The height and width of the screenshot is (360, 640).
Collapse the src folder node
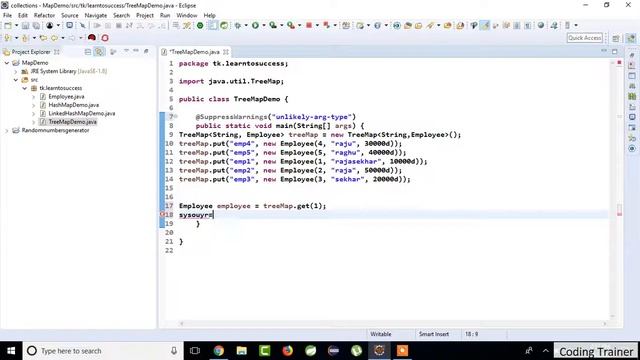pyautogui.click(x=16, y=80)
